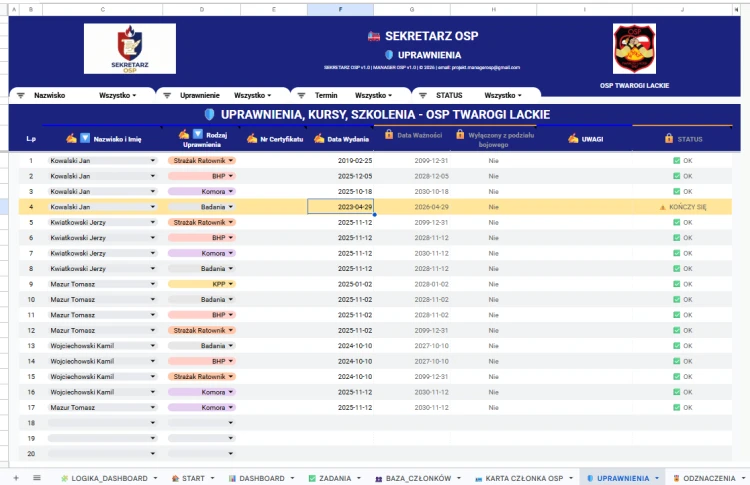Screen dimensions: 750x485
Task: Expand the empty name dropdown in row 18
Action: (x=153, y=423)
